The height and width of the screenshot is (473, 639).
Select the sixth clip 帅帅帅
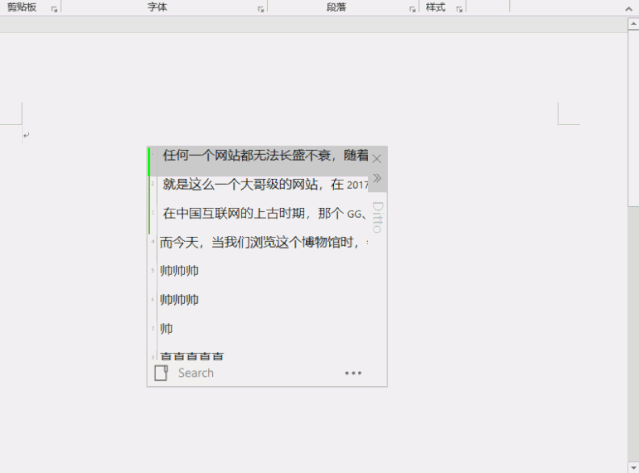click(x=259, y=300)
